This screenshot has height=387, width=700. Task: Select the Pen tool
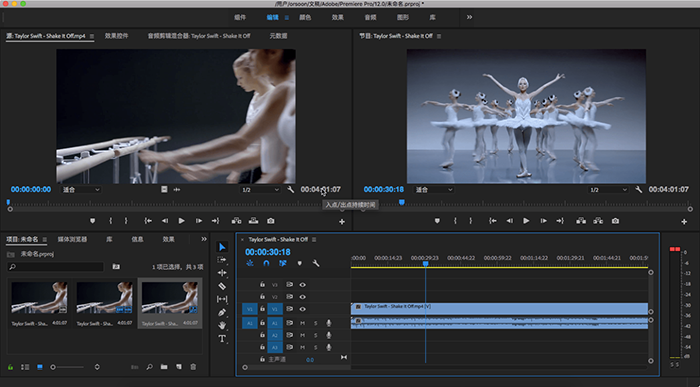tap(222, 312)
